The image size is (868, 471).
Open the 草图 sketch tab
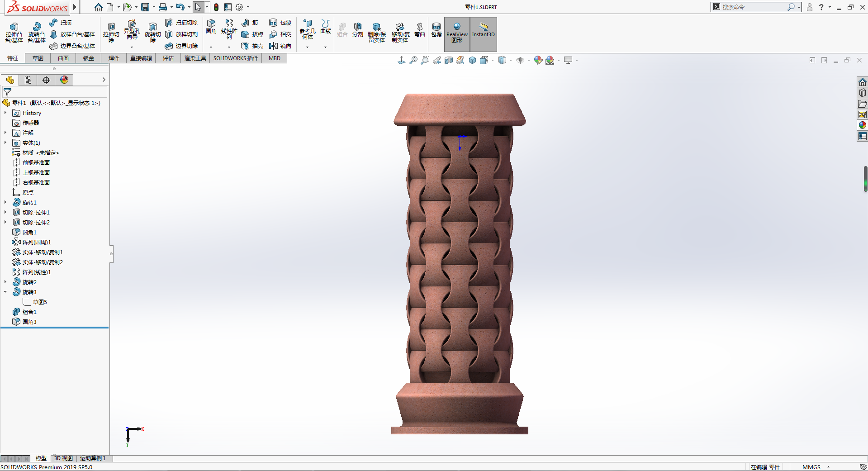[x=38, y=58]
